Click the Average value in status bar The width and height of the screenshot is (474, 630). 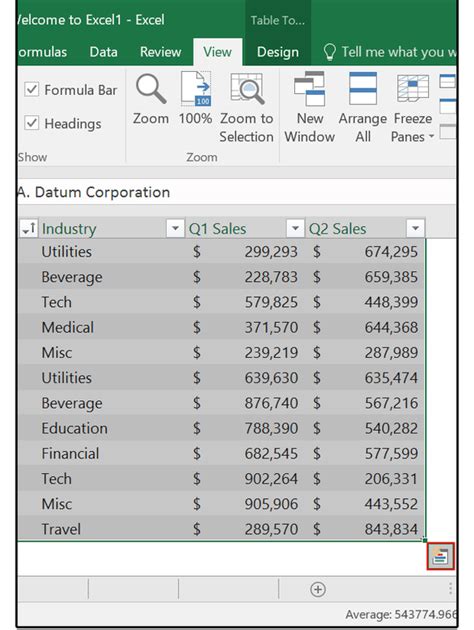(401, 614)
